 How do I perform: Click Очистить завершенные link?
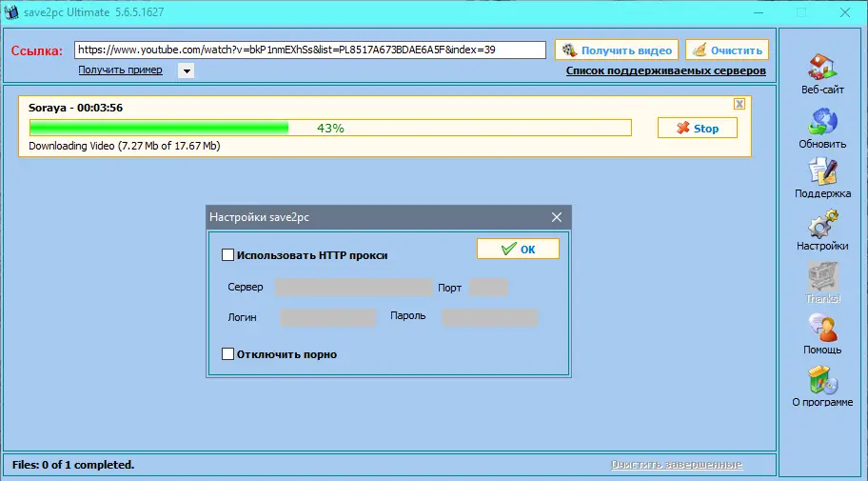click(677, 465)
